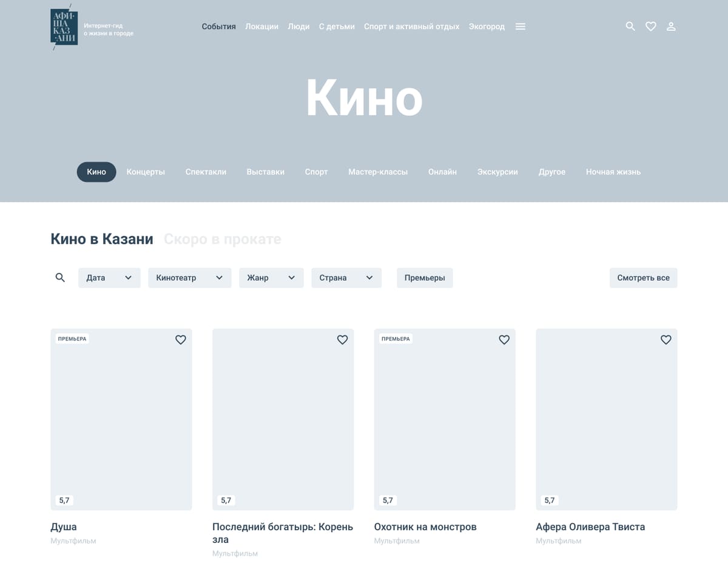728x566 pixels.
Task: Open the Охотник на монстров poster thumbnail
Action: point(445,419)
